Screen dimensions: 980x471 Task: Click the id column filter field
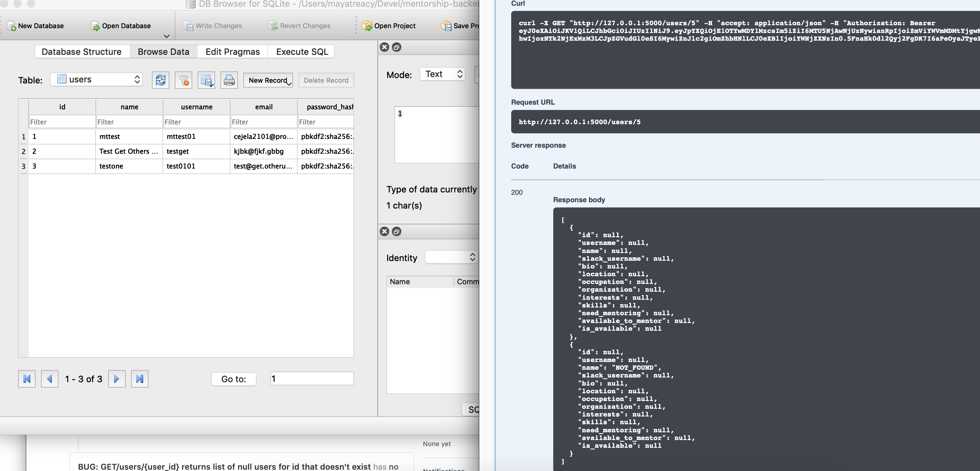(x=62, y=122)
